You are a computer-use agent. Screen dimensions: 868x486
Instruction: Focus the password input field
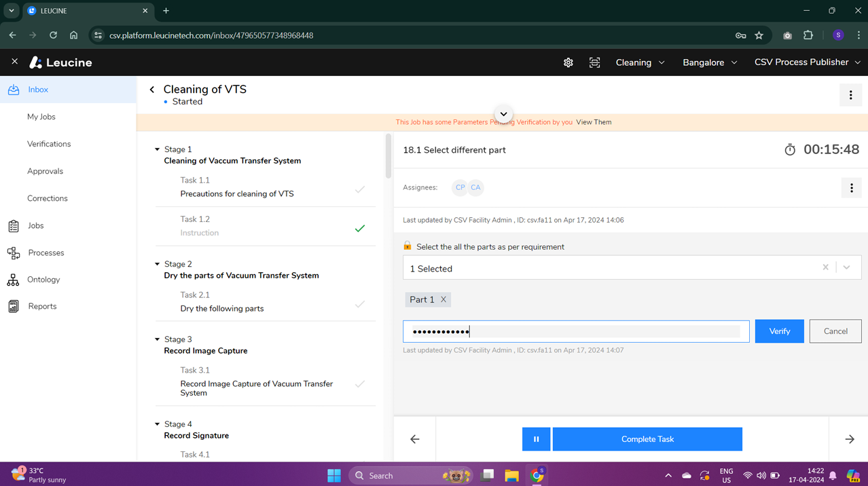point(576,331)
